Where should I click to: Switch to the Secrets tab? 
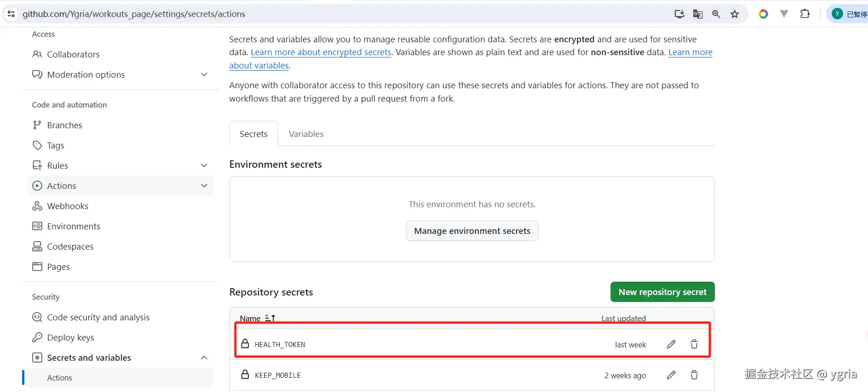click(254, 134)
